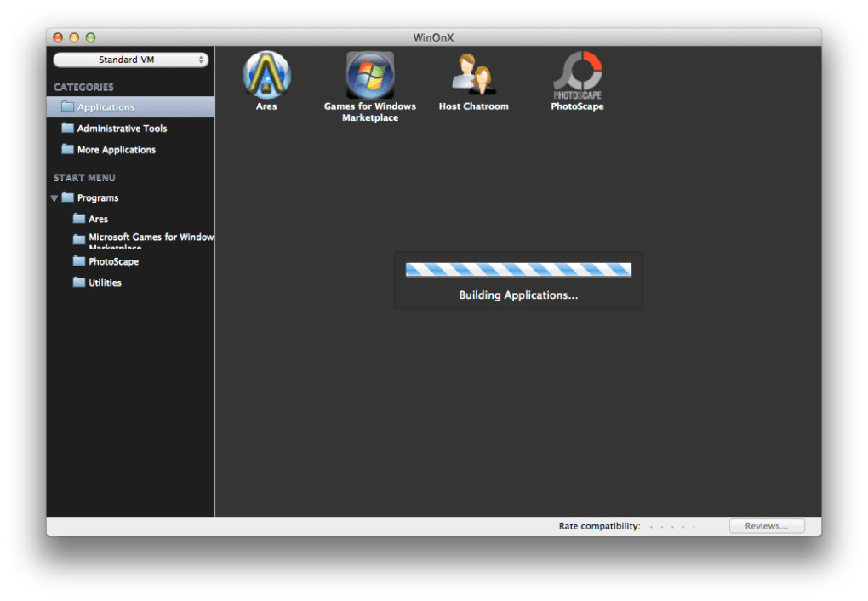Open the Host Chatroom icon
The width and height of the screenshot is (868, 601).
[x=473, y=74]
